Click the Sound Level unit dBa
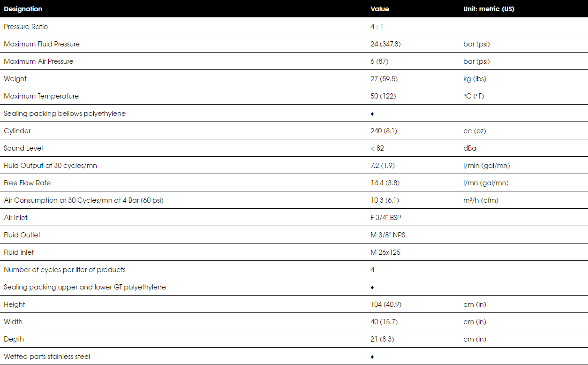The height and width of the screenshot is (365, 588). 470,148
